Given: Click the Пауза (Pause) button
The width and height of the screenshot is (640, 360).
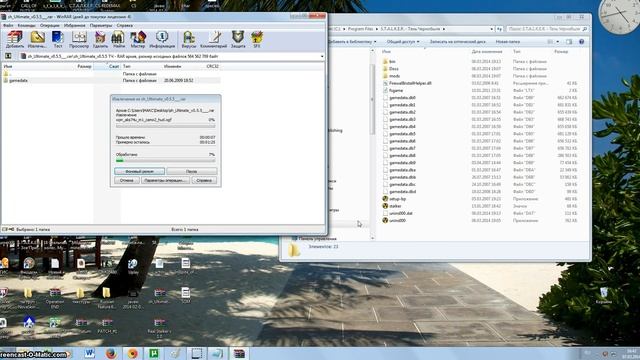Looking at the screenshot, I should pos(191,171).
